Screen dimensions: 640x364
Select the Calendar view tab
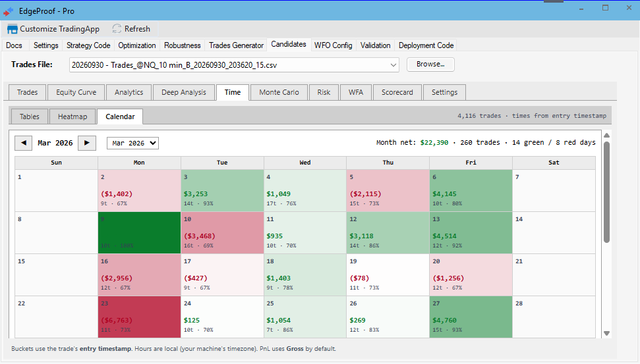[x=120, y=117]
